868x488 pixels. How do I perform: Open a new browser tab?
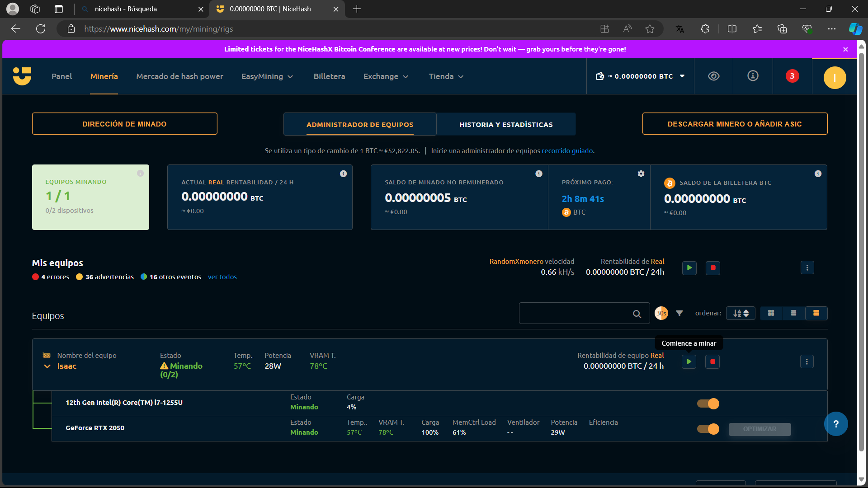[x=357, y=9]
